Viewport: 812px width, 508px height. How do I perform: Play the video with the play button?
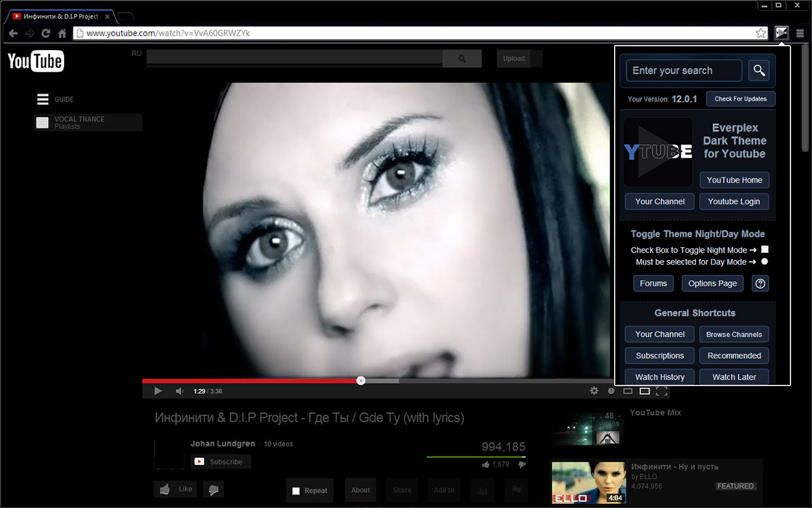tap(158, 391)
